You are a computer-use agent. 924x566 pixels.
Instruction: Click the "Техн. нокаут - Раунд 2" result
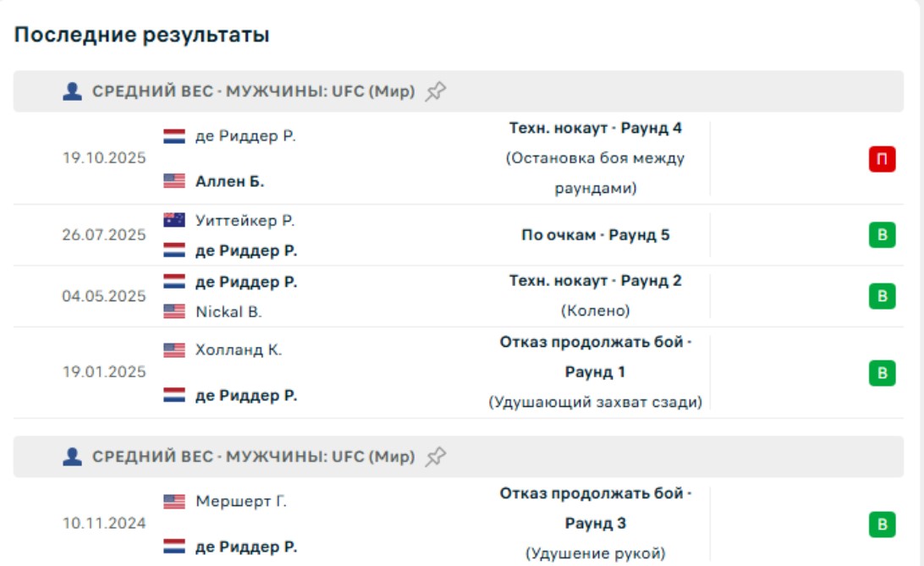point(595,281)
